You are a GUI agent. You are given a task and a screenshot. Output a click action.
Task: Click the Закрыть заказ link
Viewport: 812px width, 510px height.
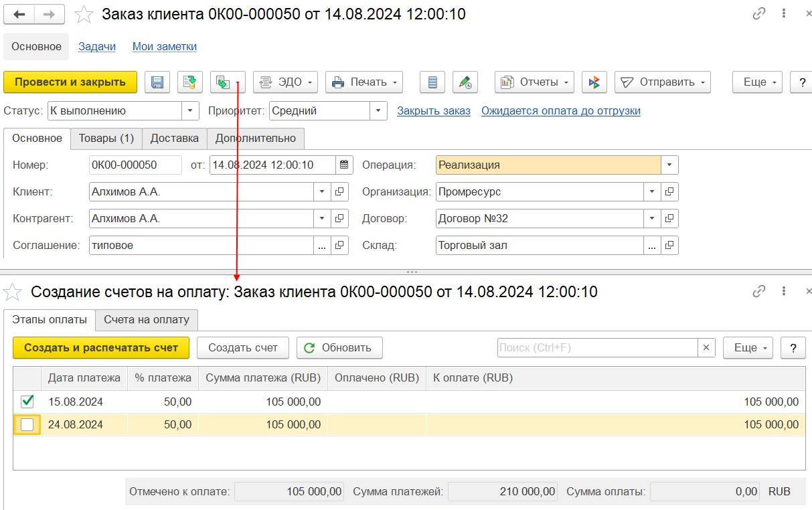434,111
